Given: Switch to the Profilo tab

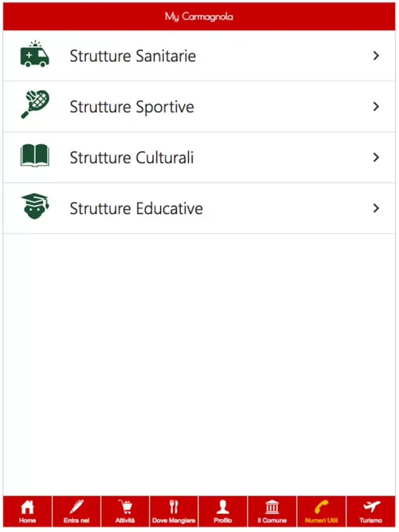Looking at the screenshot, I should (x=223, y=512).
